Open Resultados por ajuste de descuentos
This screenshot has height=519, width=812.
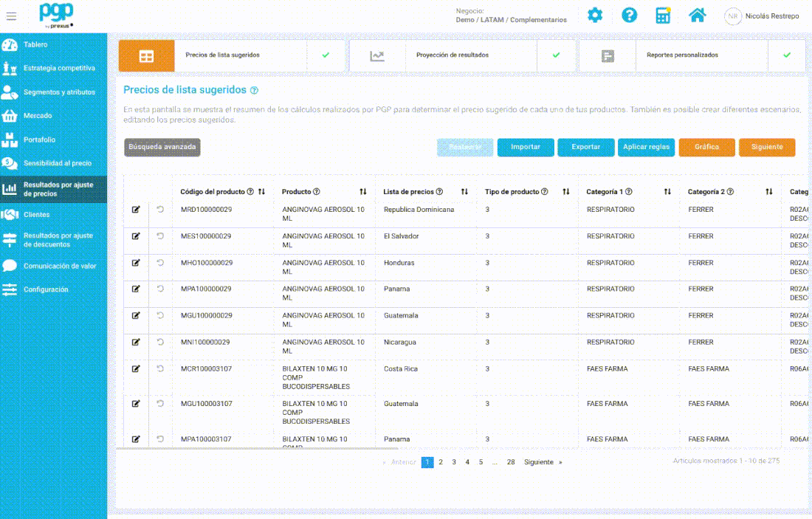click(x=53, y=240)
